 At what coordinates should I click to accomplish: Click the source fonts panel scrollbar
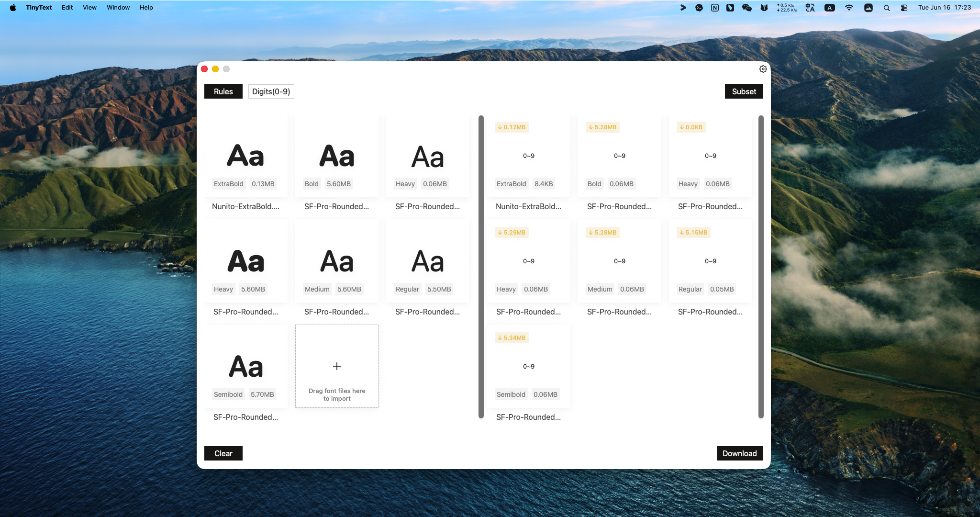[481, 267]
